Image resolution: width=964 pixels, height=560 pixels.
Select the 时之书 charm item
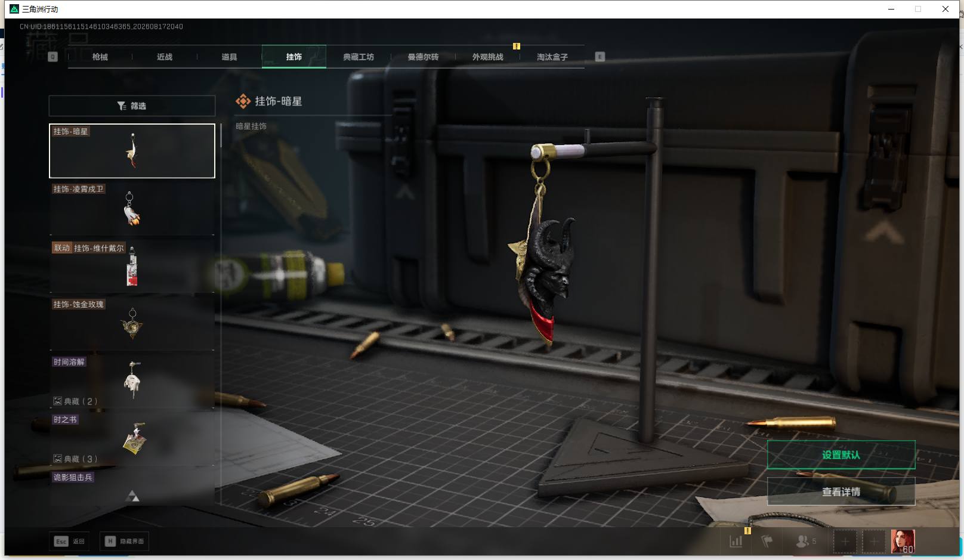(x=132, y=440)
